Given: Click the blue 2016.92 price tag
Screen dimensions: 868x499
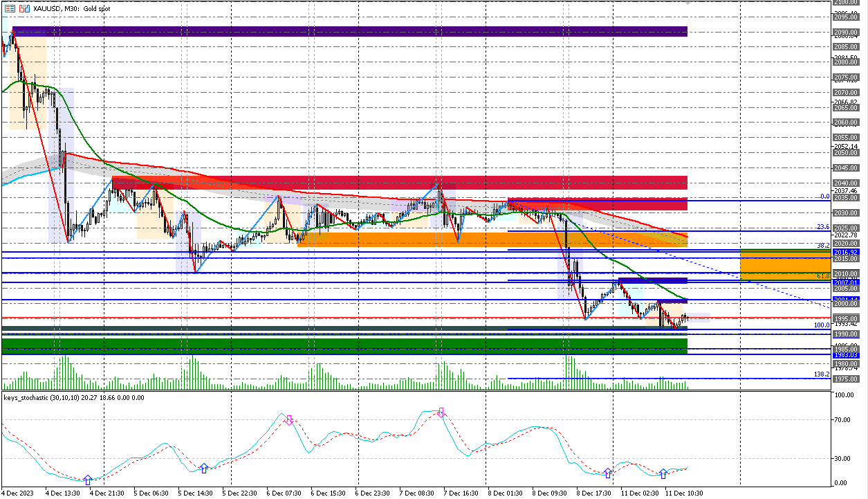Looking at the screenshot, I should [x=845, y=253].
